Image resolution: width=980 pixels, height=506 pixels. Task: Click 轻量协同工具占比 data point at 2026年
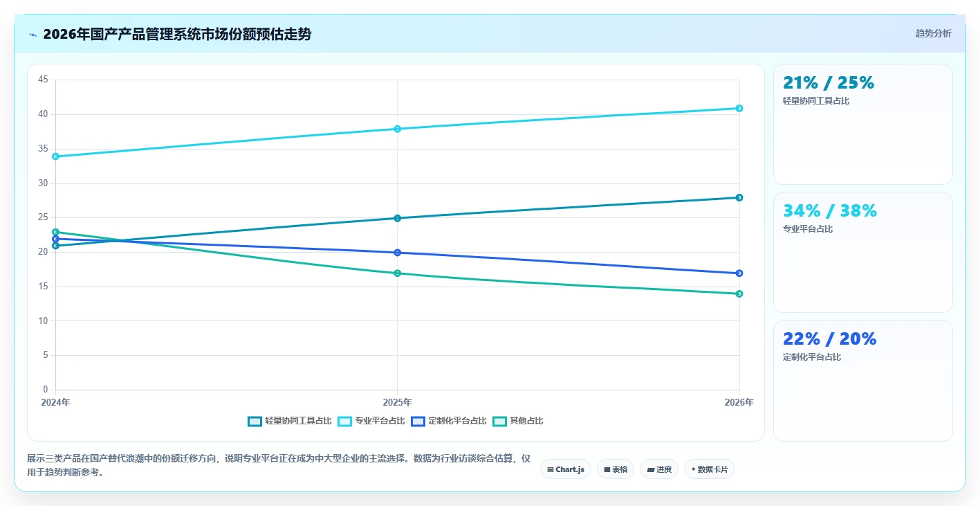[x=739, y=197]
